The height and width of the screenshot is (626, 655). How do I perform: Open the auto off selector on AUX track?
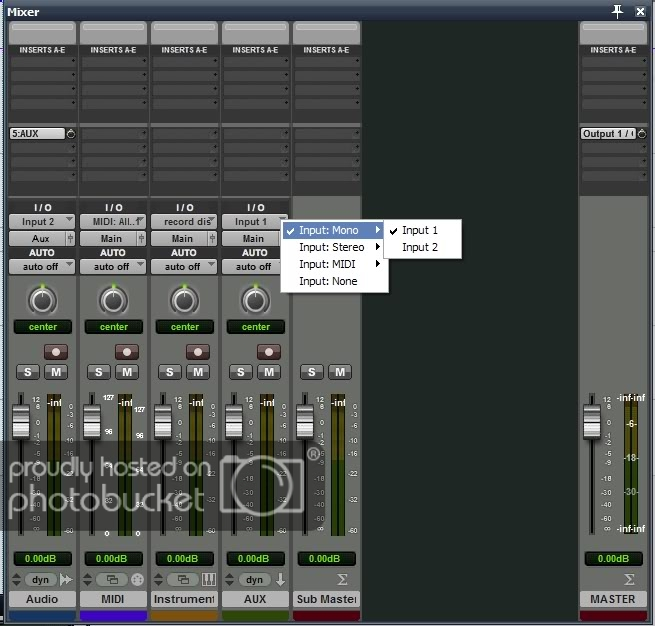(255, 266)
